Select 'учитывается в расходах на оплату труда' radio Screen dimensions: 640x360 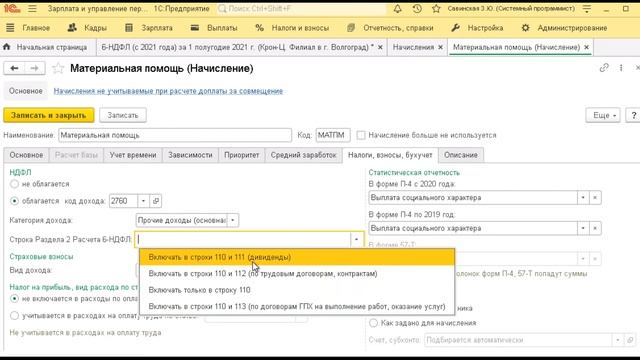(x=14, y=316)
